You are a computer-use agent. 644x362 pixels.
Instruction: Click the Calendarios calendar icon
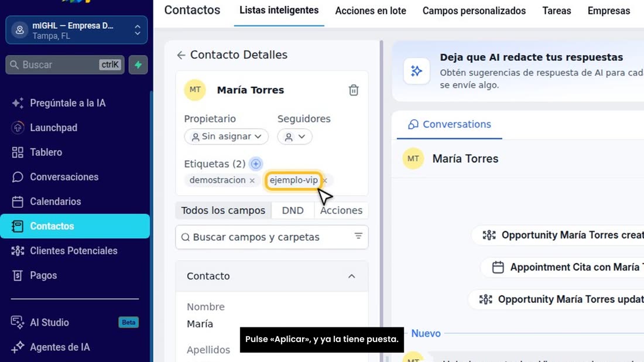[x=17, y=202]
